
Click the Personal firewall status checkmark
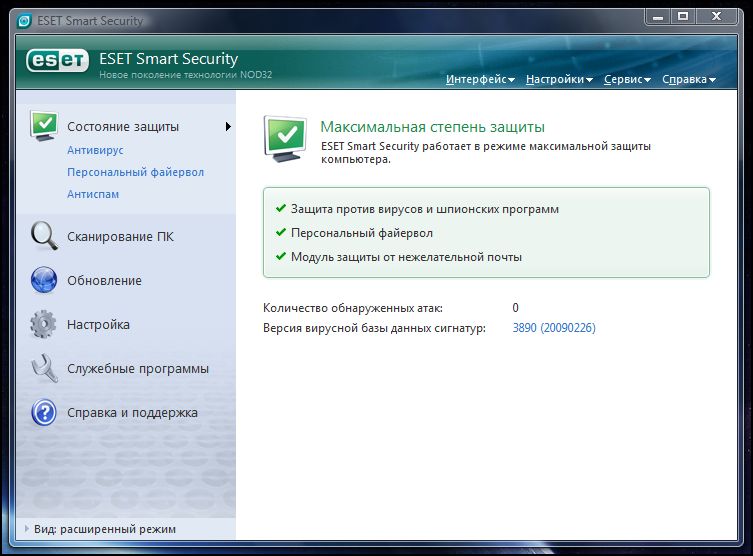280,233
